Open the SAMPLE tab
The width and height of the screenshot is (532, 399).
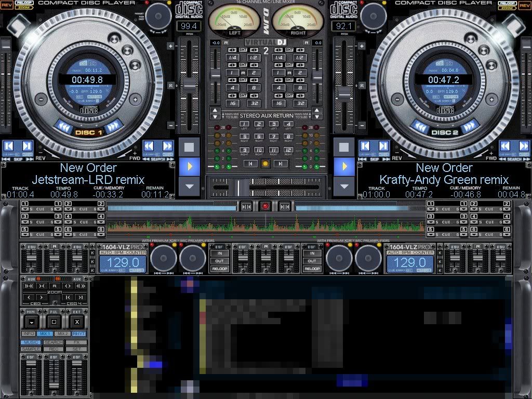[x=31, y=349]
